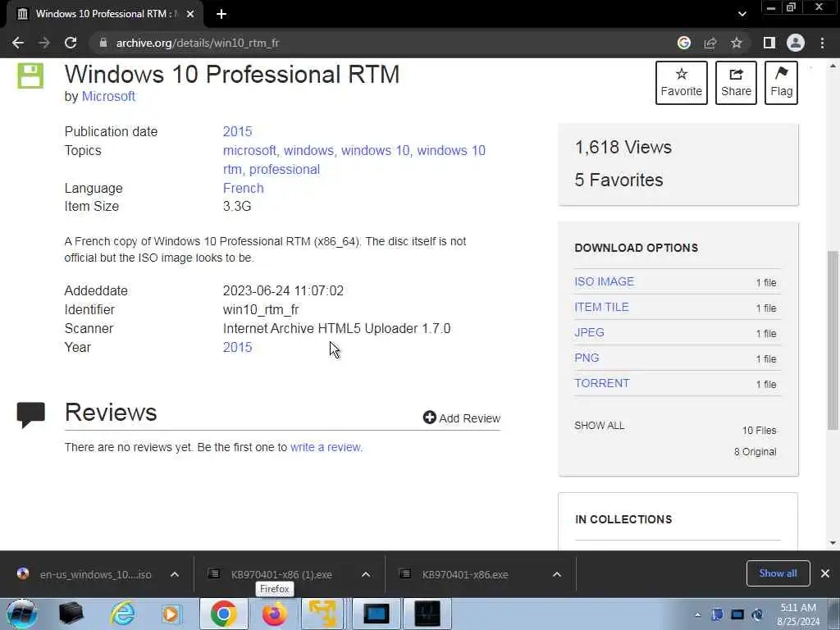The image size is (840, 630).
Task: Open the Windows Start orb
Action: (21, 614)
